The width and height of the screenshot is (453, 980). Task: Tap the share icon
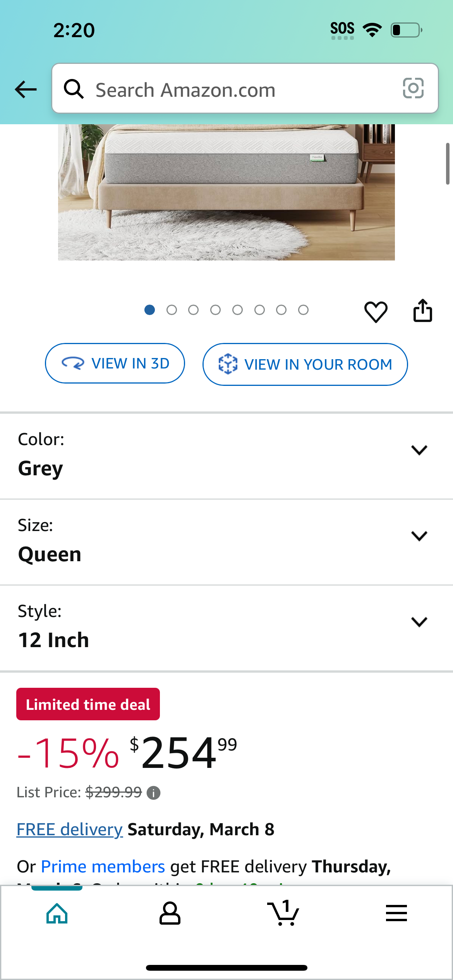point(422,310)
